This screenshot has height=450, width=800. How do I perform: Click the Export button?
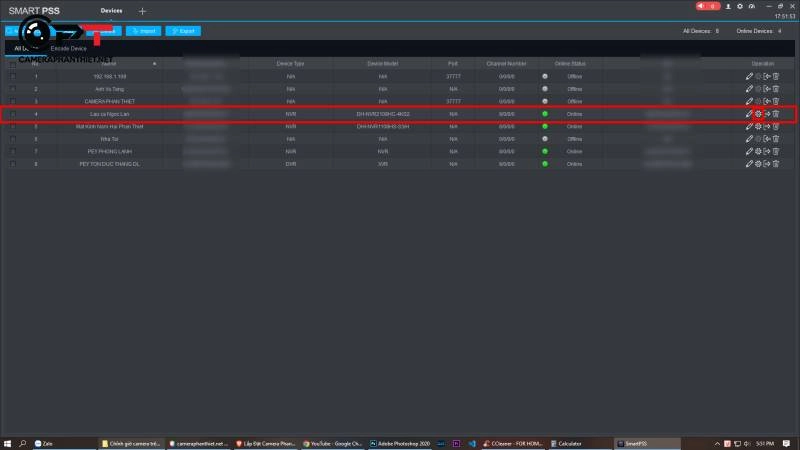(183, 31)
